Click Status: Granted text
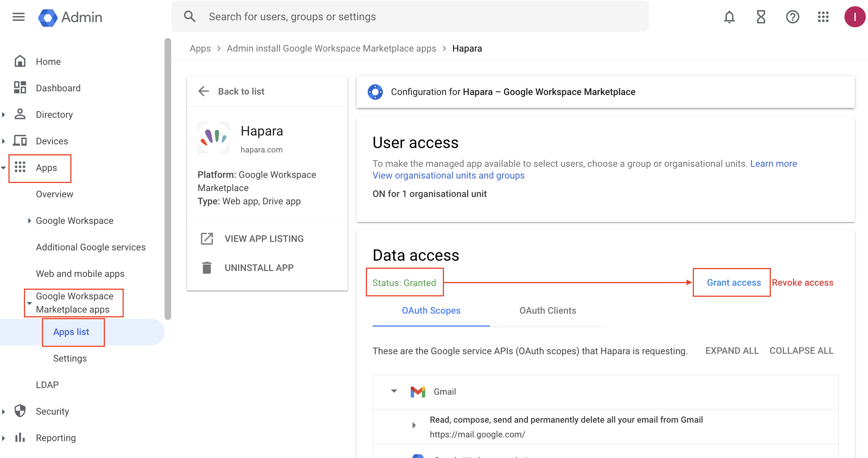Viewport: 868px width, 458px height. (404, 283)
